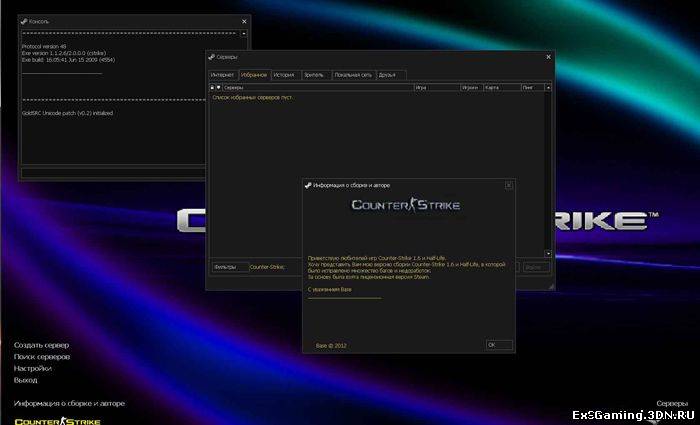
Task: Click the Steam icon in info dialog title
Action: pyautogui.click(x=308, y=185)
